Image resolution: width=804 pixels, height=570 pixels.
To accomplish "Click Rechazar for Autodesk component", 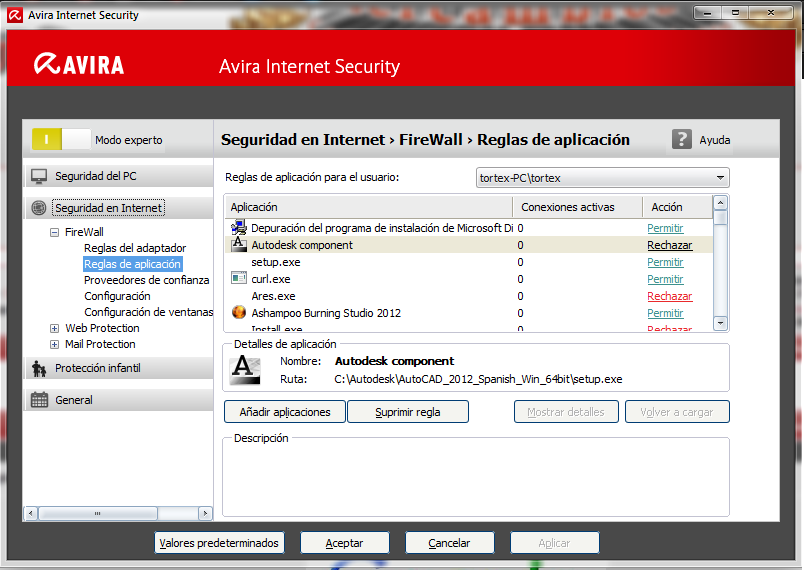I will (670, 245).
